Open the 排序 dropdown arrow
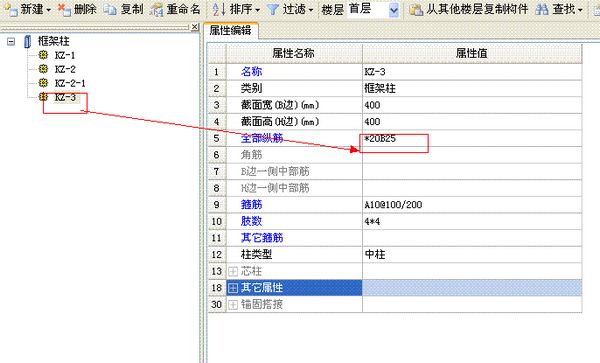The height and width of the screenshot is (363, 600). click(257, 10)
